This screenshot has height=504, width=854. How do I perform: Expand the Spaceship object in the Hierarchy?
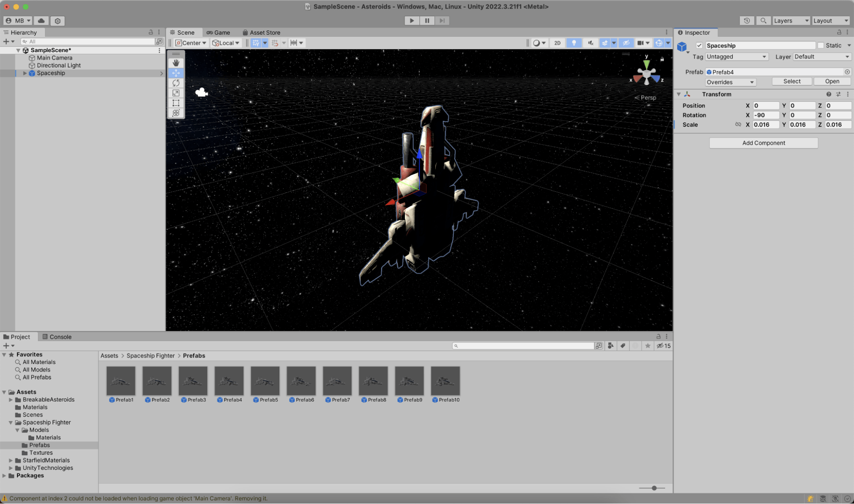point(25,73)
